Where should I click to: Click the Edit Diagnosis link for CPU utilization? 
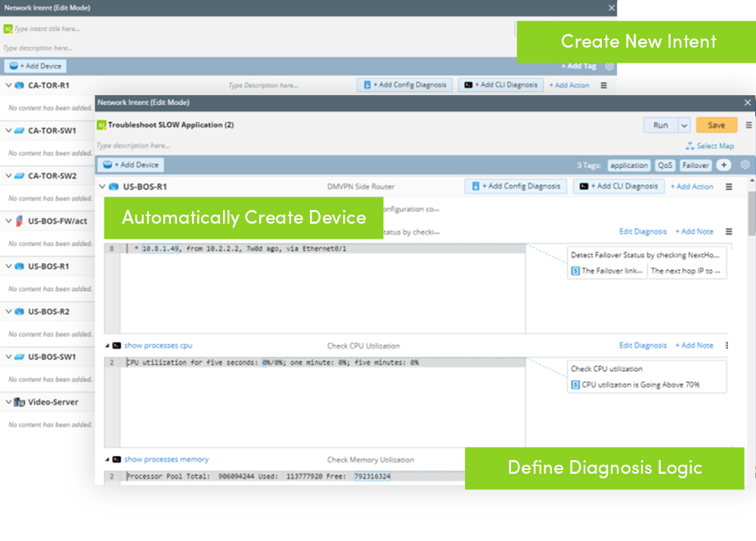pos(643,345)
